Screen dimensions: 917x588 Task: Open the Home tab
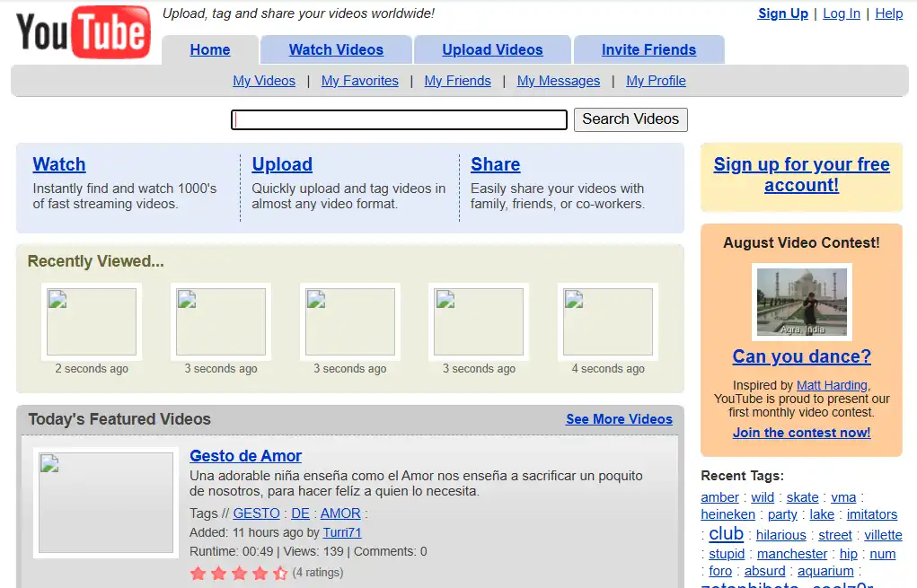[x=210, y=49]
